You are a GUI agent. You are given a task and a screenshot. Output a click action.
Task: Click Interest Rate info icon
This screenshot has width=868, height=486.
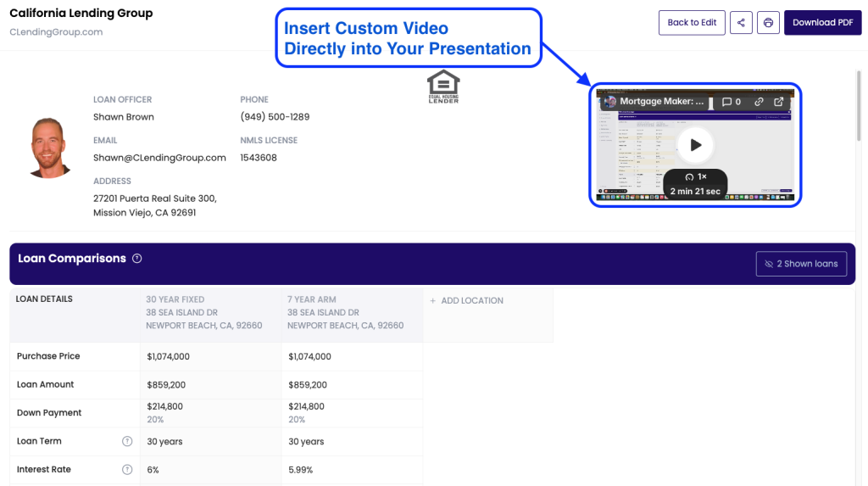pos(127,470)
